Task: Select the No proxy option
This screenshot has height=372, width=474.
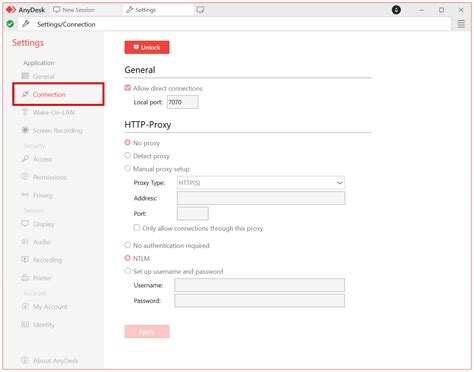Action: [127, 143]
